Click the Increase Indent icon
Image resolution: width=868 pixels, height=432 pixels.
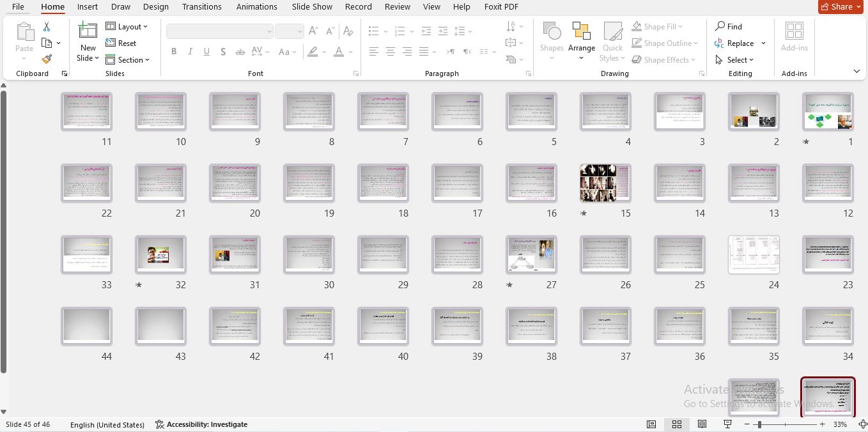point(442,31)
